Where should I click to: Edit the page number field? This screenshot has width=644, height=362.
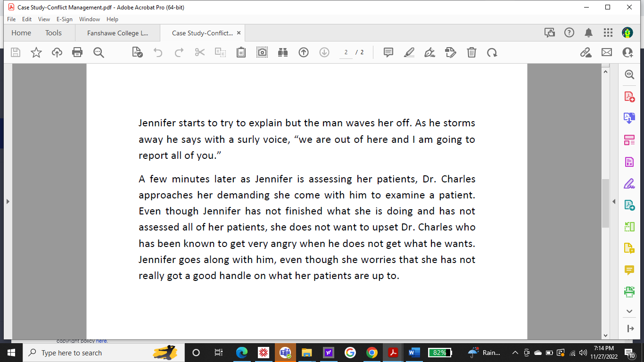pos(346,52)
